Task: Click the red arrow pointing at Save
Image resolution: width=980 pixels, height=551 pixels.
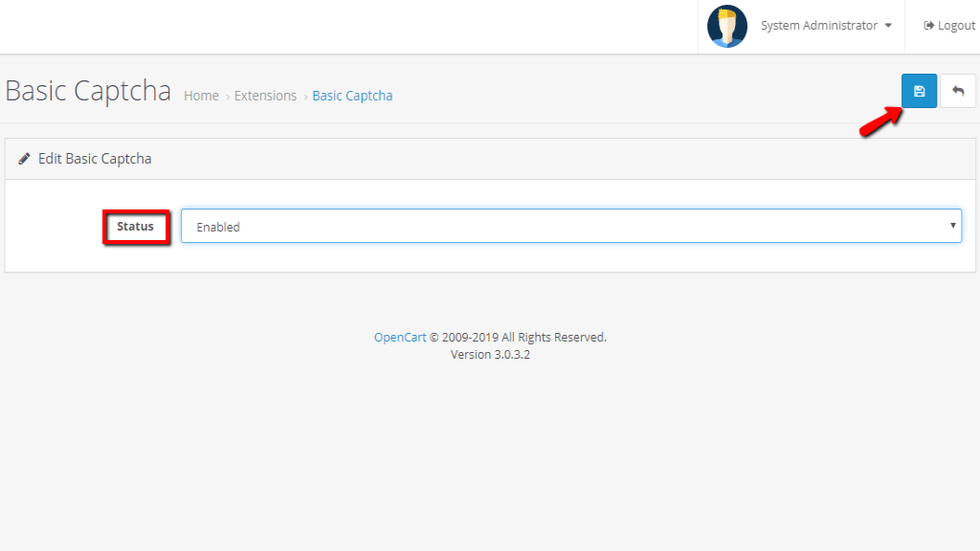Action: [x=880, y=122]
